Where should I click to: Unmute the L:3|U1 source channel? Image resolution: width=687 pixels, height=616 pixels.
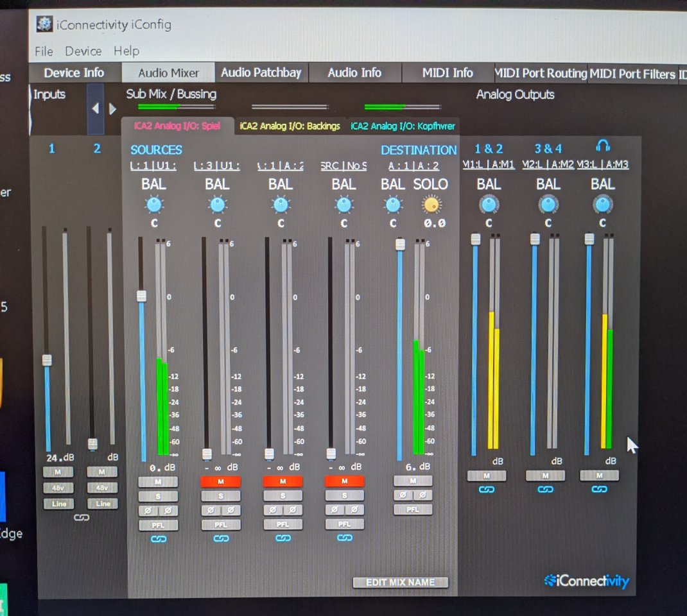point(221,482)
